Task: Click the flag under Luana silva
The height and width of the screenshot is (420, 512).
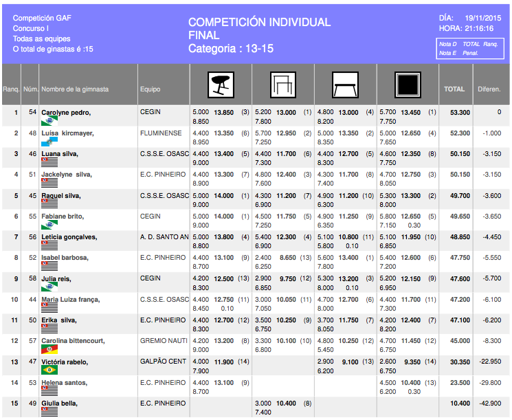Action: click(49, 162)
